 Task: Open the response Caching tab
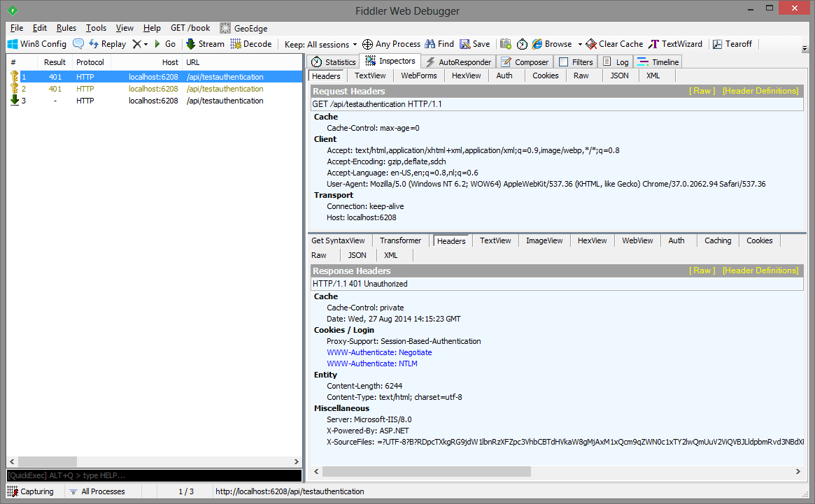click(x=718, y=240)
